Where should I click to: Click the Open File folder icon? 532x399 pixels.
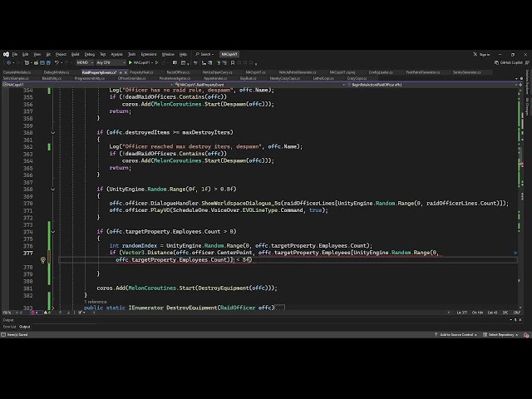pyautogui.click(x=36, y=62)
